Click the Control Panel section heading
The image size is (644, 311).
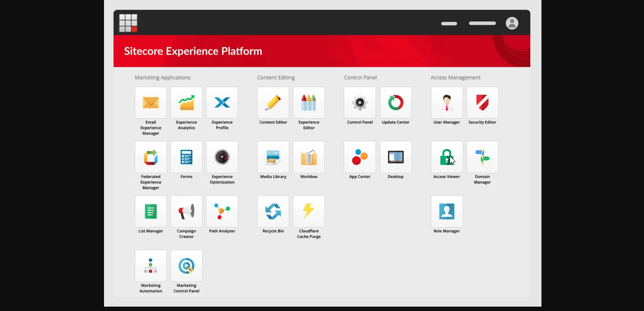click(x=360, y=77)
